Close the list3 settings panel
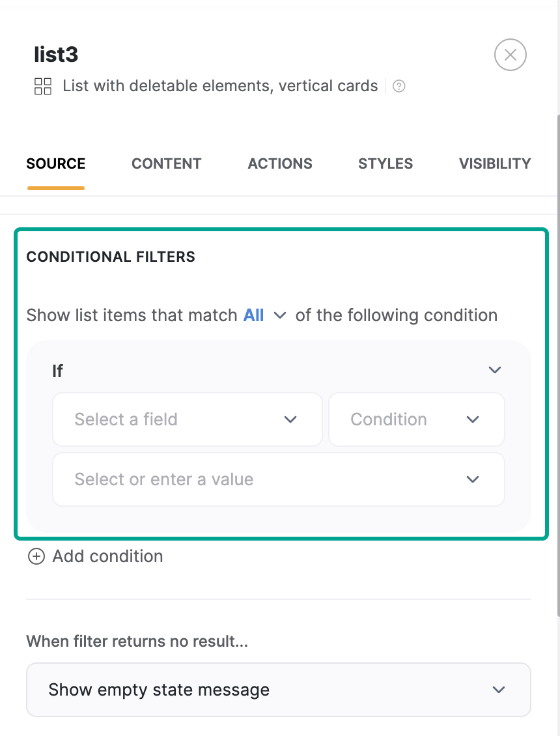 click(x=511, y=55)
